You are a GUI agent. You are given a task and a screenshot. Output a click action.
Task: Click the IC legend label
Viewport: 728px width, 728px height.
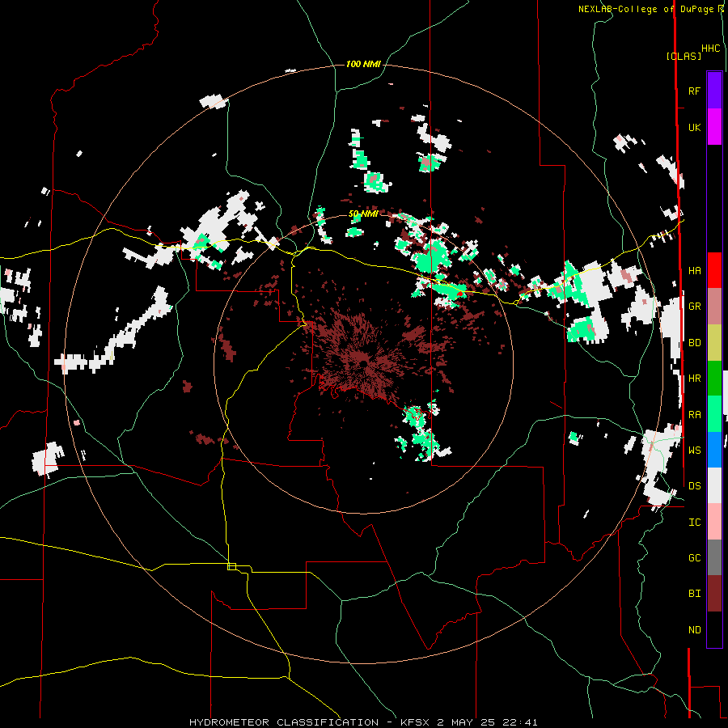click(694, 523)
